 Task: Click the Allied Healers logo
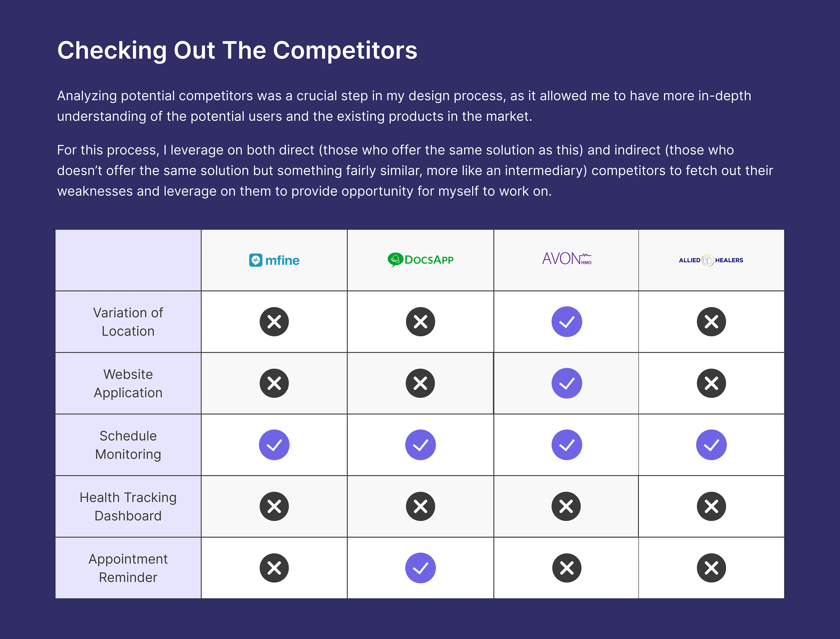711,260
